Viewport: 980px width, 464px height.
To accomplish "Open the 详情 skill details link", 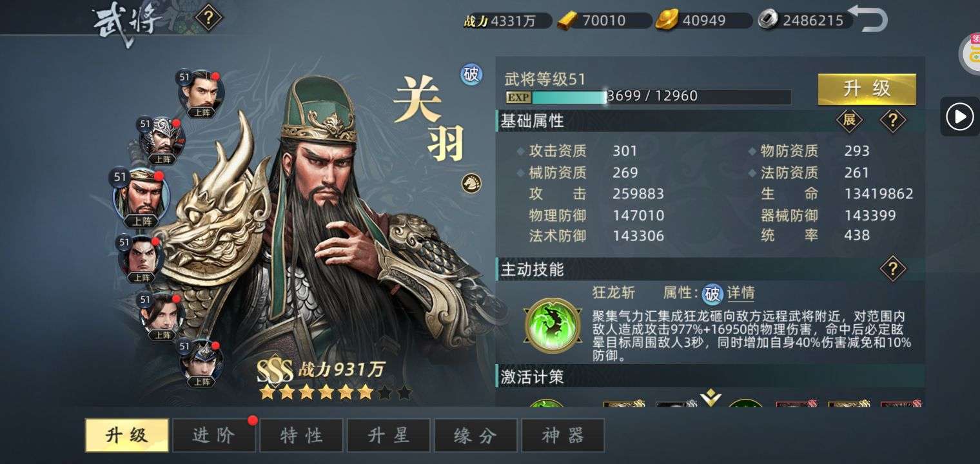I will coord(741,293).
